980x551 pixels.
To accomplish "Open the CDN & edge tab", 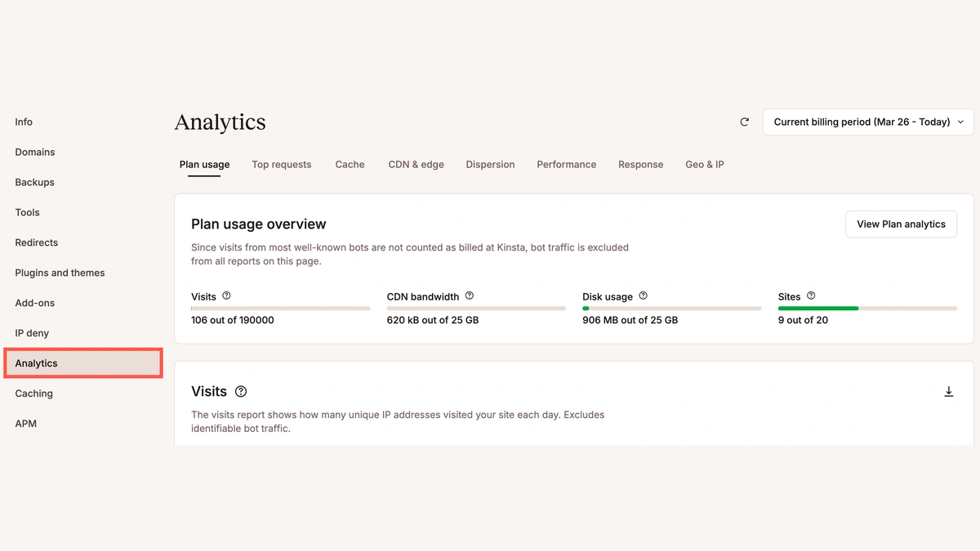I will click(416, 164).
